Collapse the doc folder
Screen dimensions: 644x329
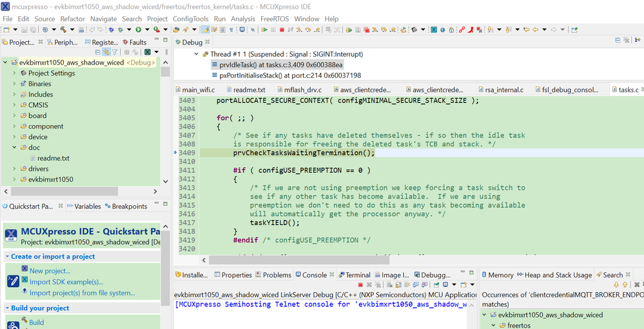click(x=14, y=148)
